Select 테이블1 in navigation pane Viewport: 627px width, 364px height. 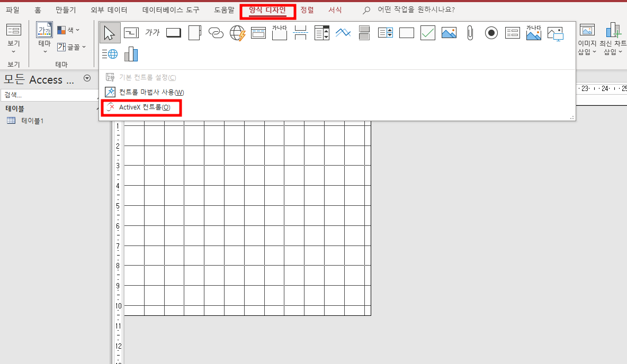coord(32,121)
